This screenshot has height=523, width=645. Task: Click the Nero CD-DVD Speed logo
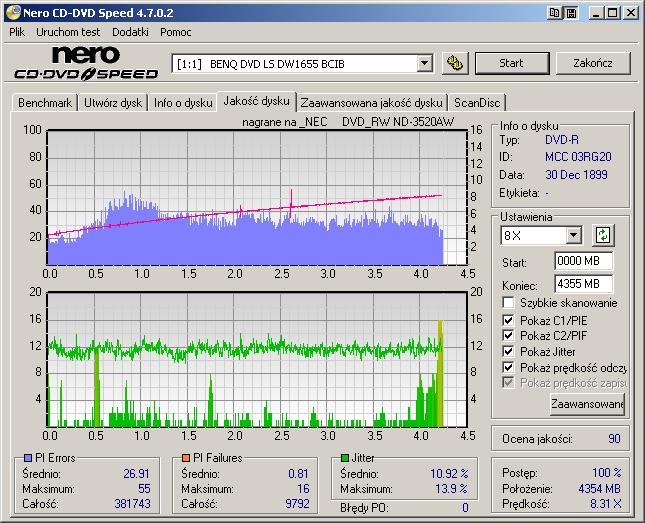86,63
